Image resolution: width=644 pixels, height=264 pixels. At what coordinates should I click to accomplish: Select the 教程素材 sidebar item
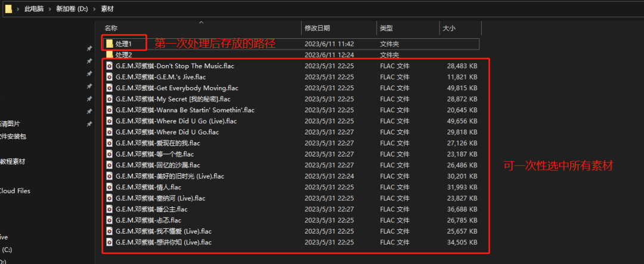point(13,162)
